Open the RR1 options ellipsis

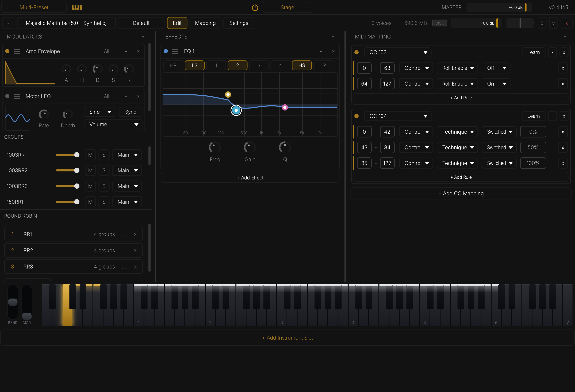[124, 235]
